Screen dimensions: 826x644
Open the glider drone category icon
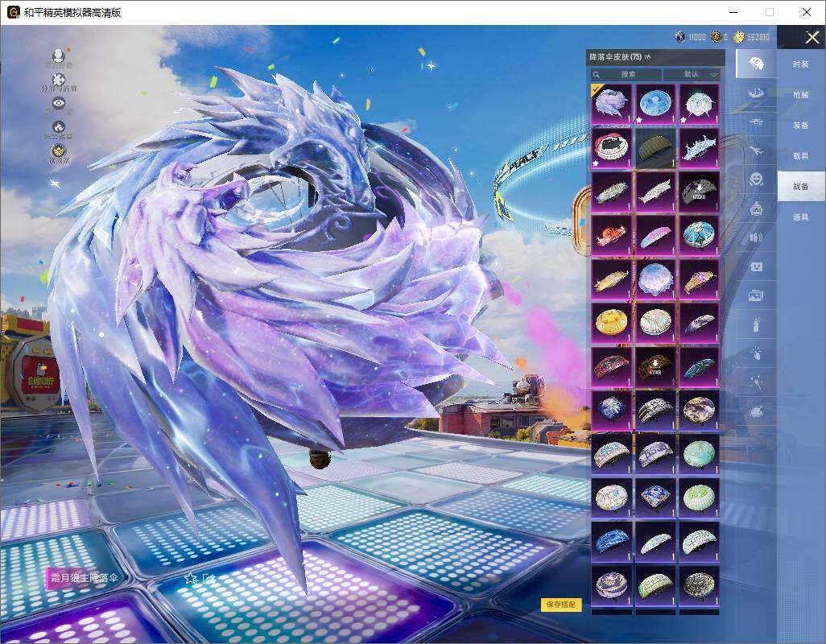click(x=756, y=122)
